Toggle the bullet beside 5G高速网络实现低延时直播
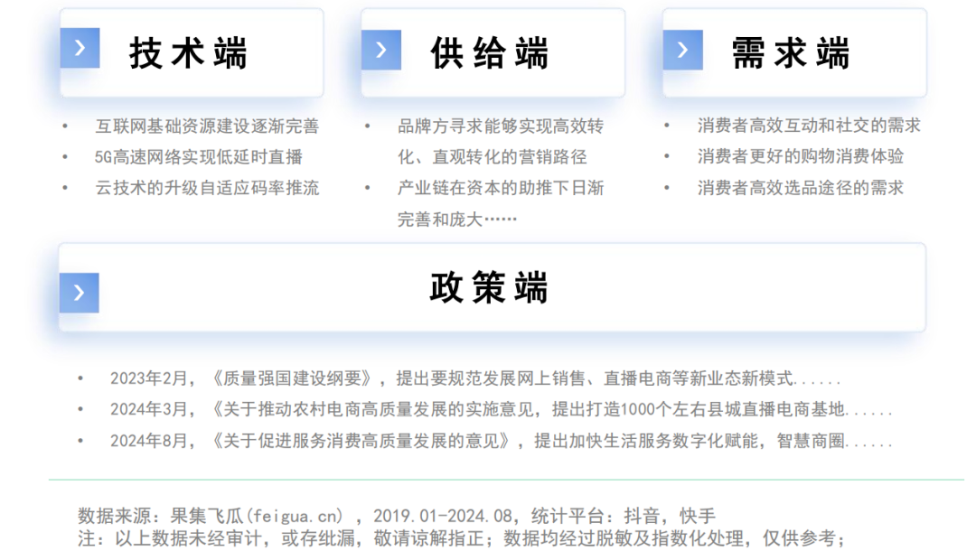Image resolution: width=976 pixels, height=560 pixels. click(62, 157)
